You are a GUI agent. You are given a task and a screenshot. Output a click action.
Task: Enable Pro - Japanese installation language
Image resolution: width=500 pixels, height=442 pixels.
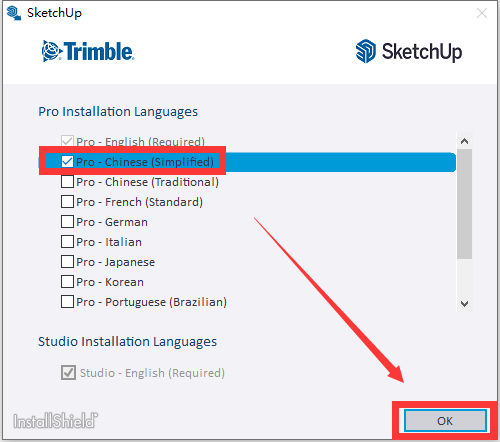click(67, 262)
